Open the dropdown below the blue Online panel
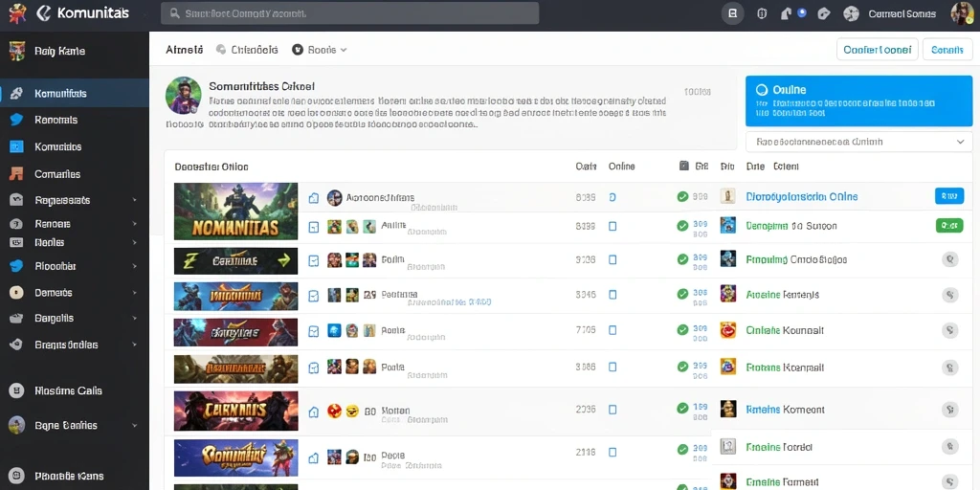This screenshot has height=490, width=980. point(858,142)
